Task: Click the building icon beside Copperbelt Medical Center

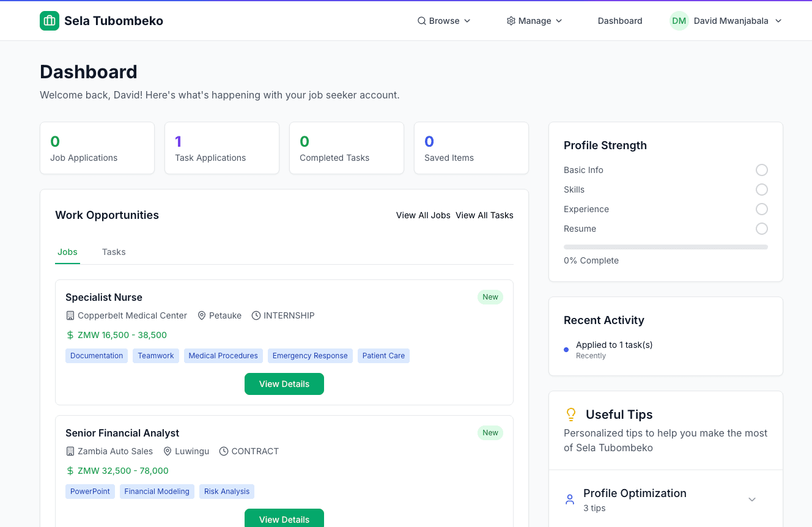Action: click(70, 315)
